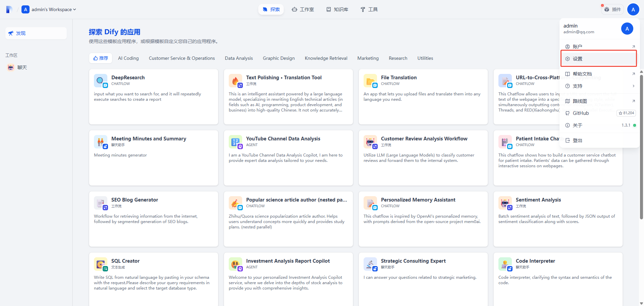Open the 知识库 tab
The height and width of the screenshot is (306, 644).
click(337, 9)
